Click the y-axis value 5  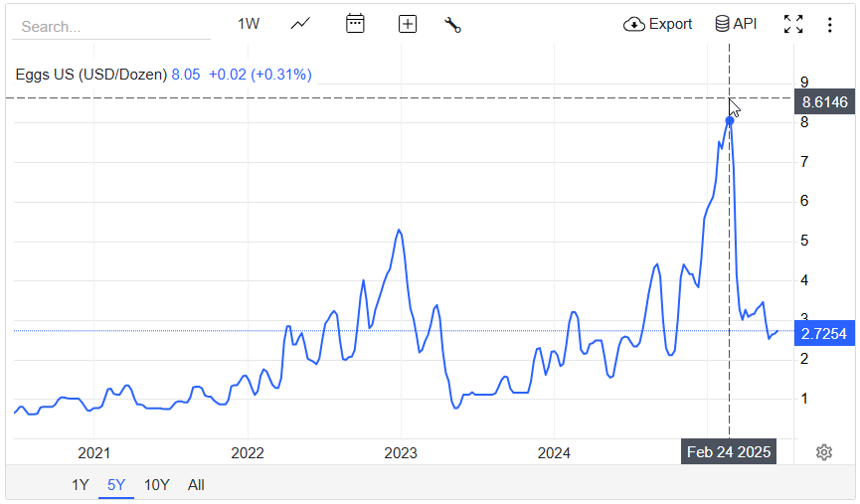tap(804, 241)
